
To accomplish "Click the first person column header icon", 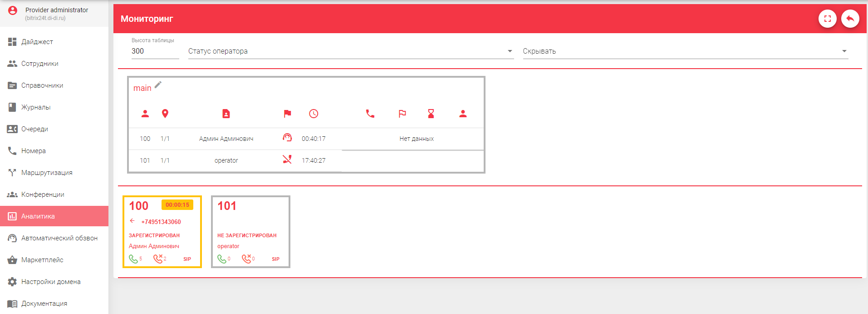I will [x=145, y=114].
